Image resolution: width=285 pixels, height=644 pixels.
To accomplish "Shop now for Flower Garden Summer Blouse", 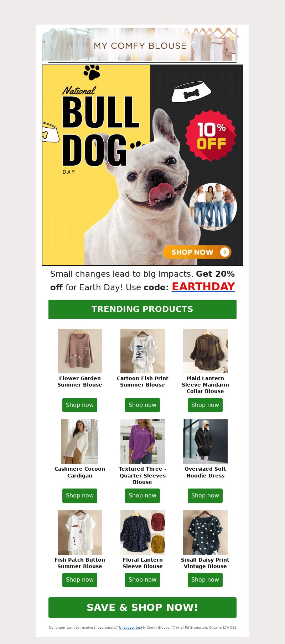I will point(80,405).
